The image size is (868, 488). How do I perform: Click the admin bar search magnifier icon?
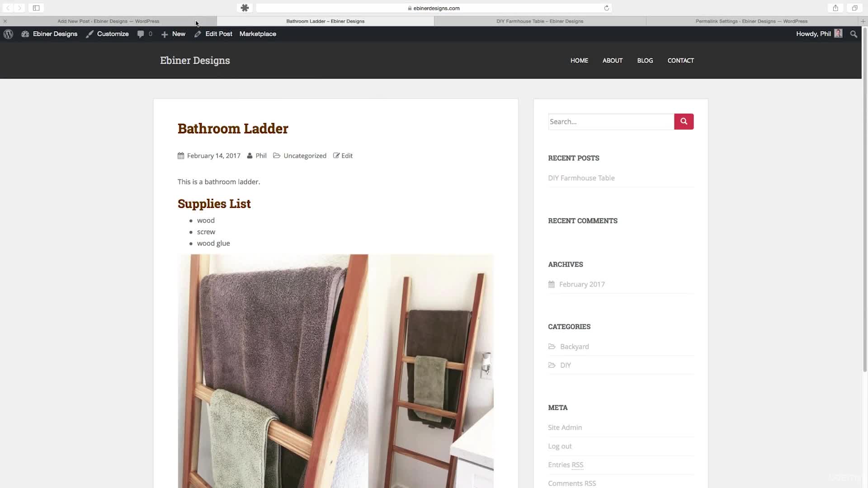[x=854, y=34]
